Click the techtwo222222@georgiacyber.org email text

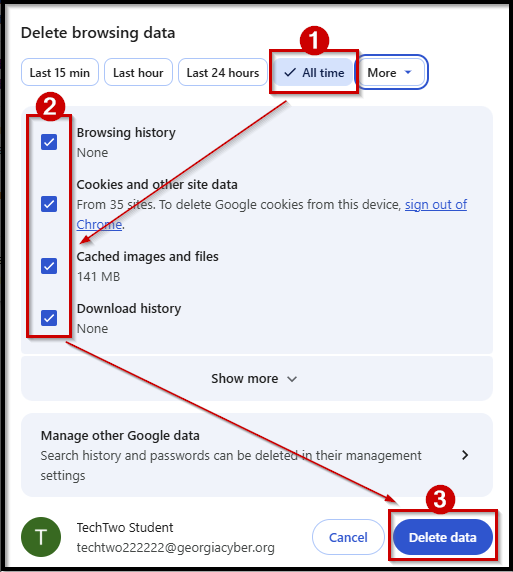[176, 547]
